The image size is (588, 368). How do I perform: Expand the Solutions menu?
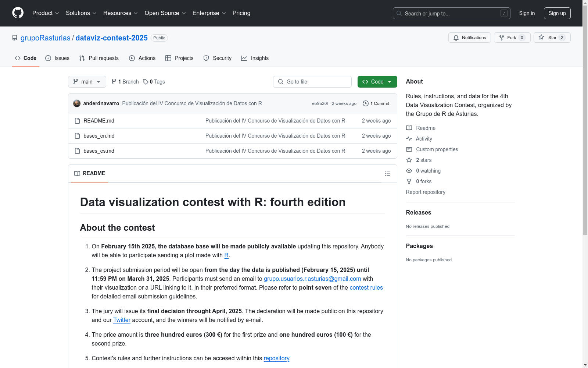coord(81,13)
